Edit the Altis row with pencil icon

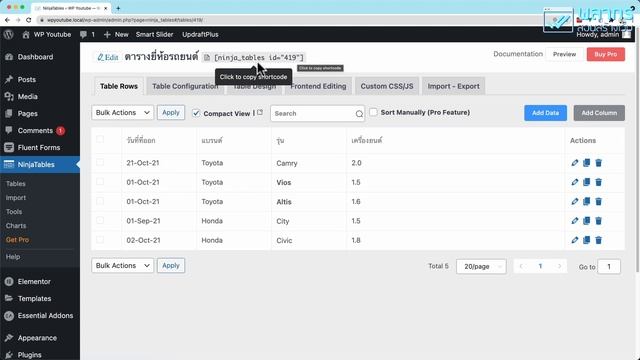575,201
